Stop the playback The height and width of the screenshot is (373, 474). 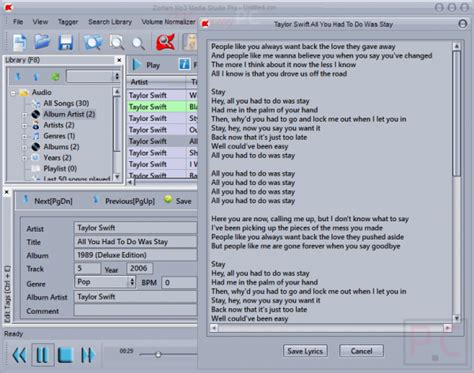[x=65, y=355]
